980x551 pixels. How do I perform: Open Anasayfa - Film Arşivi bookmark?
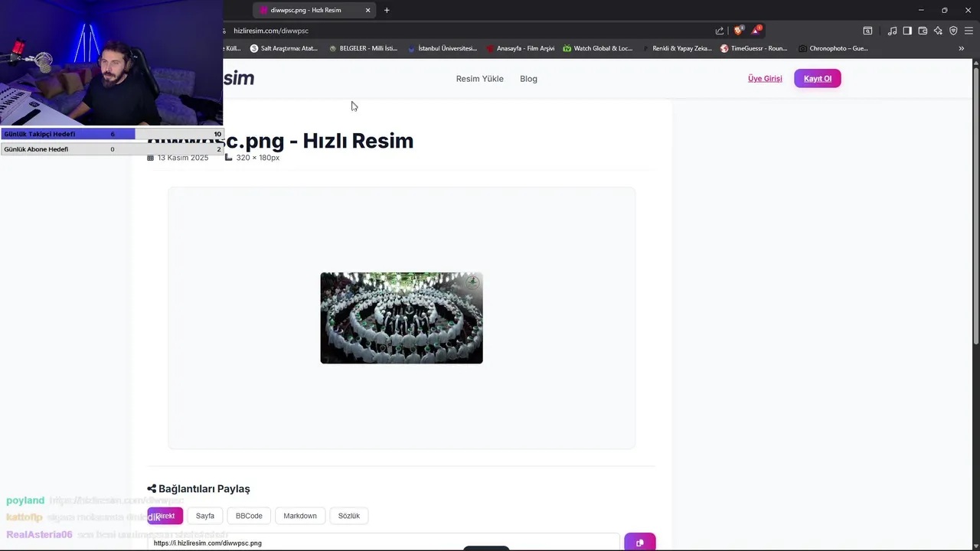tap(521, 48)
